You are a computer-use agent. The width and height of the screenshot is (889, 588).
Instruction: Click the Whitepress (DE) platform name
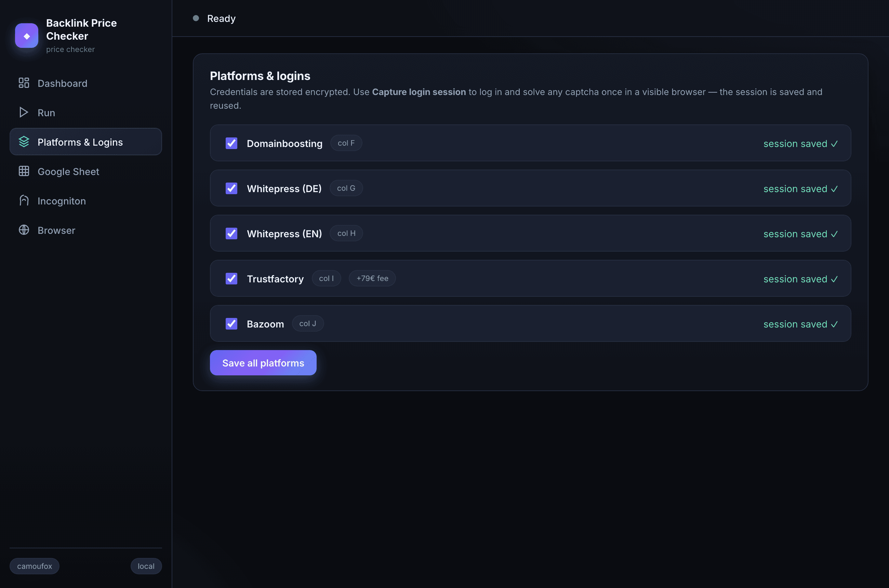(284, 189)
